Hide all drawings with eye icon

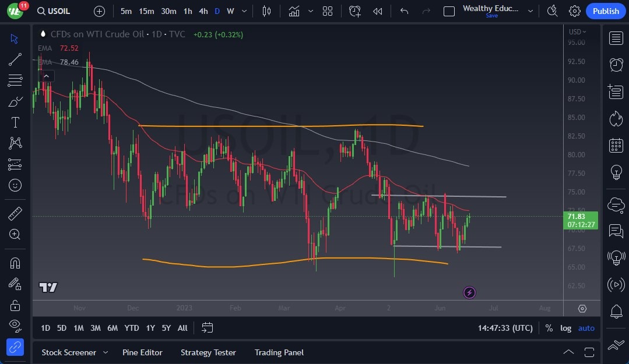pos(15,324)
